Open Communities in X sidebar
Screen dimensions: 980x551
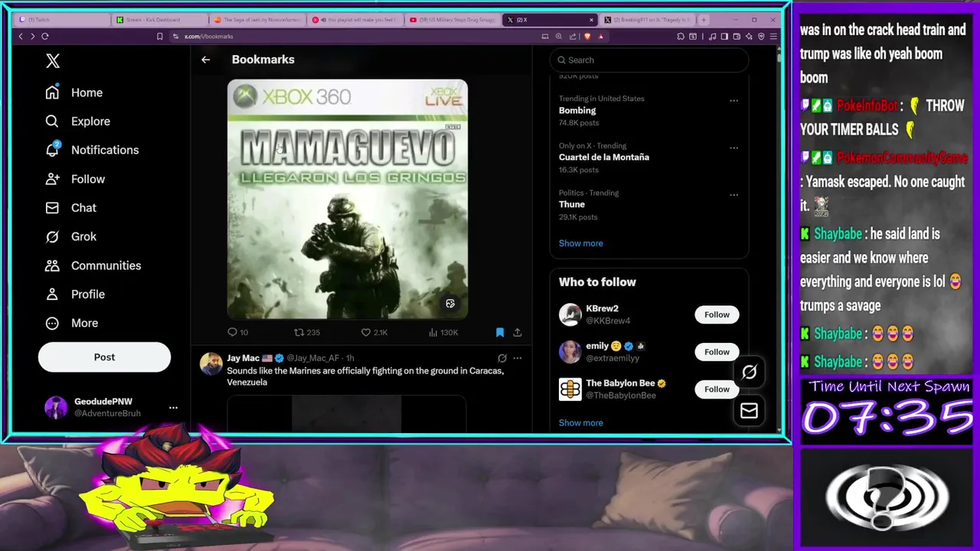tap(93, 266)
